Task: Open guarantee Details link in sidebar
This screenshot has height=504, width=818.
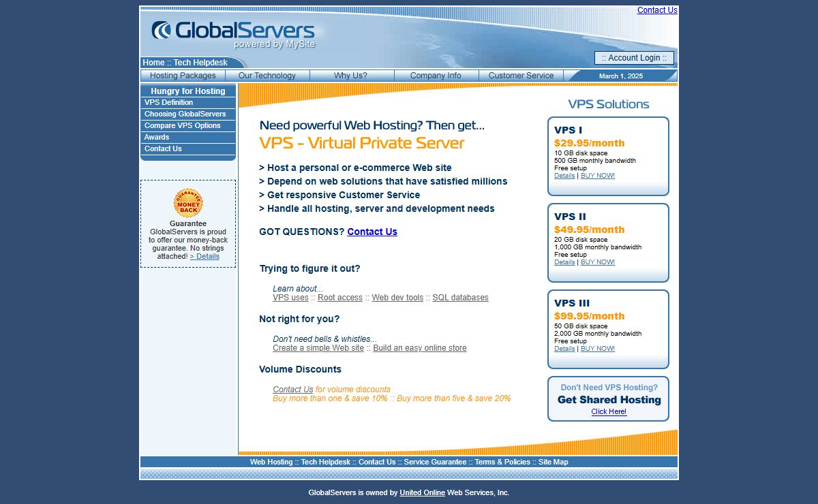Action: pyautogui.click(x=204, y=257)
